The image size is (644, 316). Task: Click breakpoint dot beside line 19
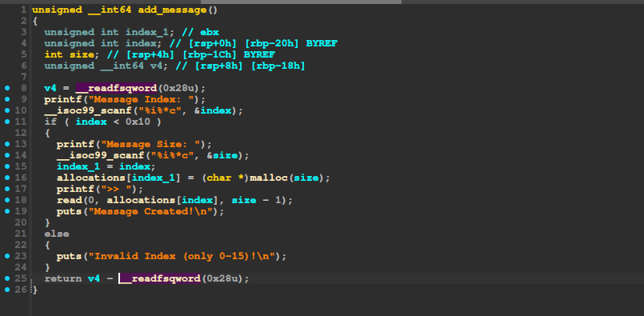(x=7, y=211)
